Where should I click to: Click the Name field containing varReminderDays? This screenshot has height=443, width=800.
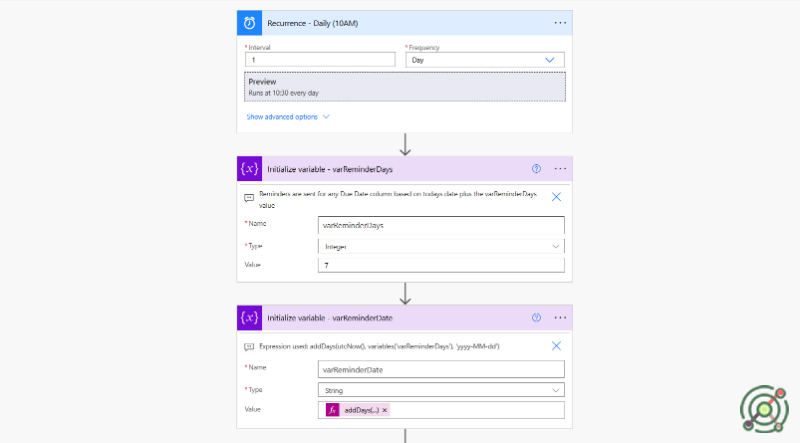440,225
